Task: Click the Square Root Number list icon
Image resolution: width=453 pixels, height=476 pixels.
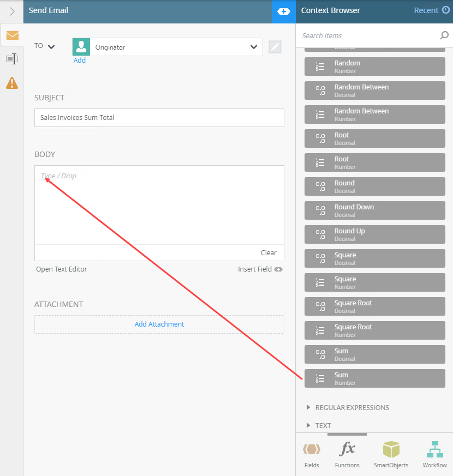Action: point(320,330)
